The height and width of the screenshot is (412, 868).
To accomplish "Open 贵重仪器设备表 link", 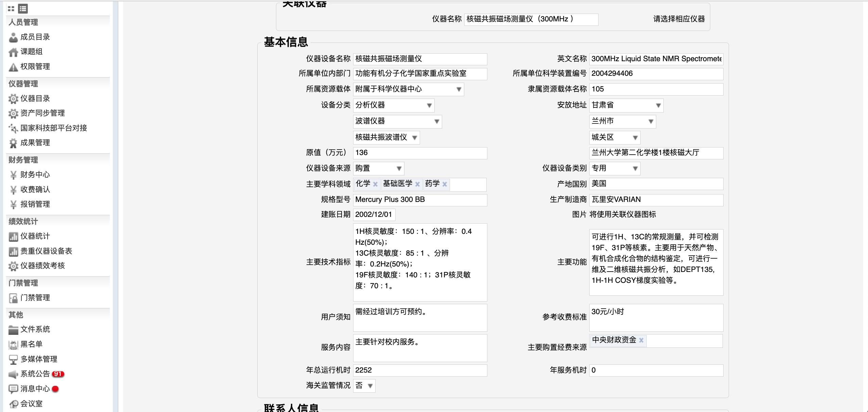I will pos(46,251).
